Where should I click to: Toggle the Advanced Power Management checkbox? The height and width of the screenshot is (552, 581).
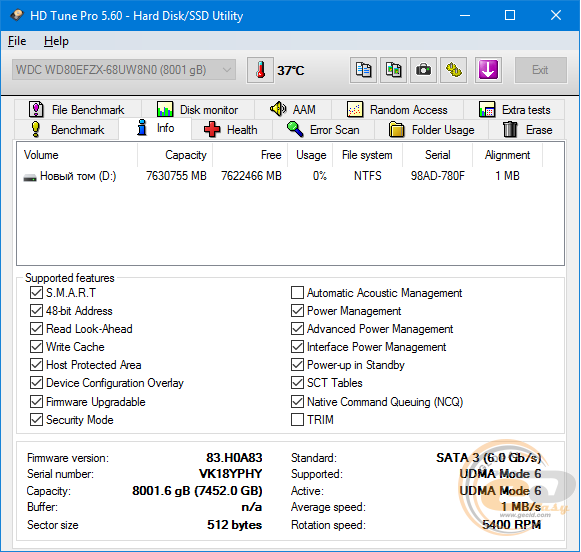coord(297,329)
